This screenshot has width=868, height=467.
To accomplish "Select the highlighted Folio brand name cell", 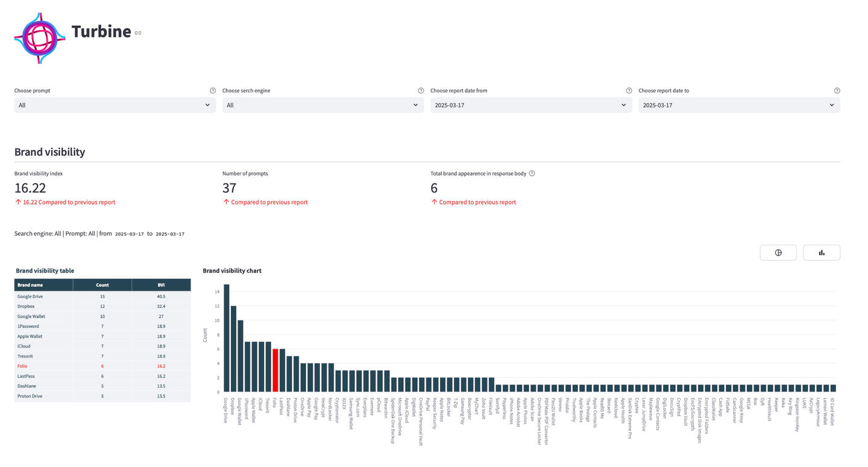I will (43, 366).
